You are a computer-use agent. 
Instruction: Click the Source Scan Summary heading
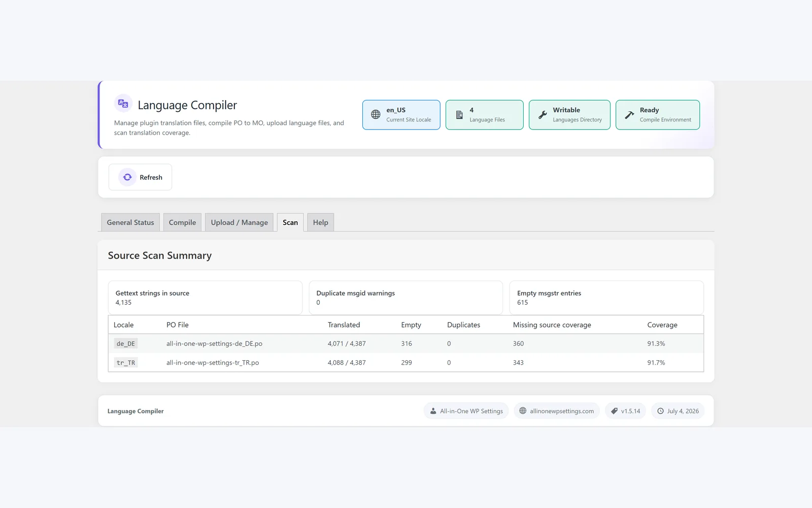point(160,256)
